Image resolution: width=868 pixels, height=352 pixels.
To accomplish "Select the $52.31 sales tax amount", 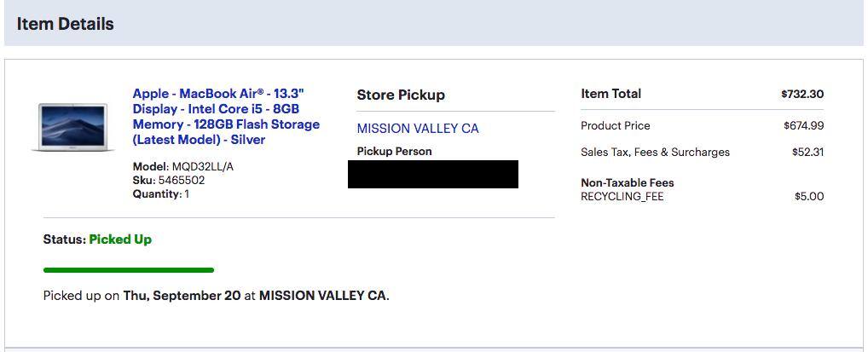I will pos(807,152).
